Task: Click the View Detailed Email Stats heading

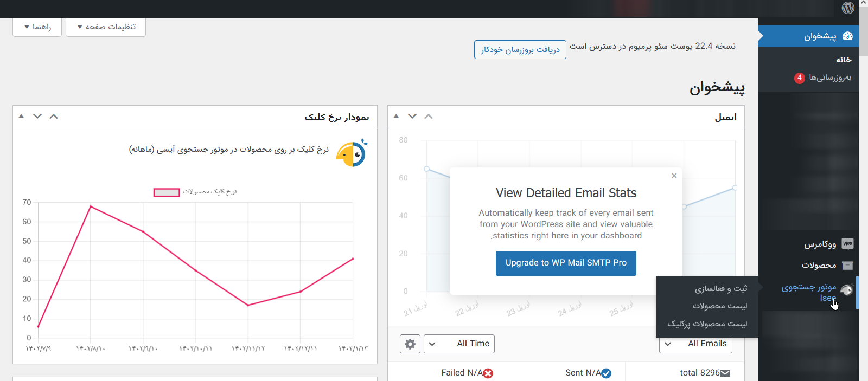Action: click(566, 193)
